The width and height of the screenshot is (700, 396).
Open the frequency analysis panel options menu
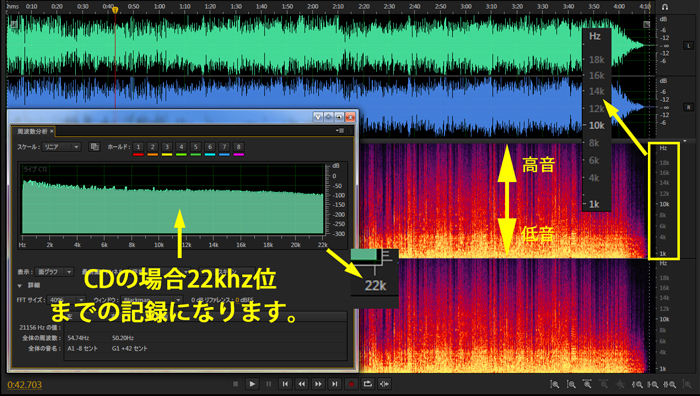click(x=340, y=131)
